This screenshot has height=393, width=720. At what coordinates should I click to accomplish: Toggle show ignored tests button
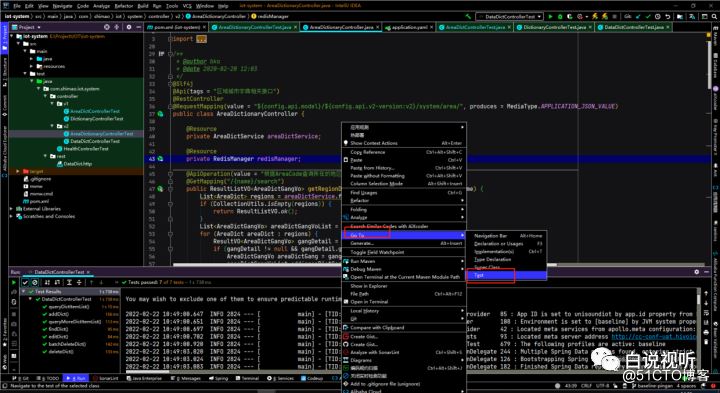tap(34, 282)
